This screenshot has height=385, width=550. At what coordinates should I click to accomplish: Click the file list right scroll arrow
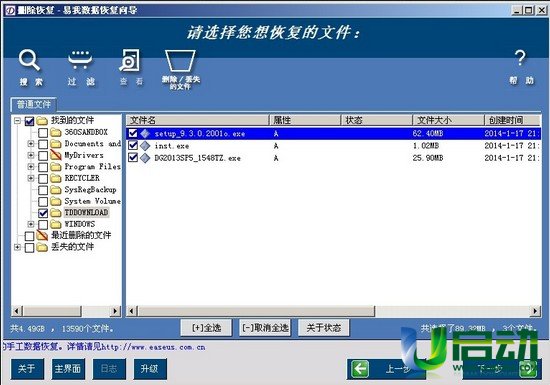[x=535, y=311]
